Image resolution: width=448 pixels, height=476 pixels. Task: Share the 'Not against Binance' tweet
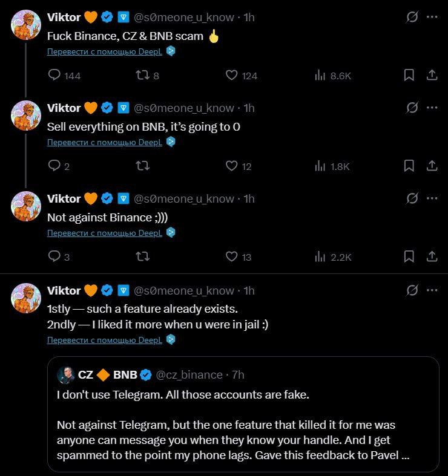pyautogui.click(x=432, y=256)
